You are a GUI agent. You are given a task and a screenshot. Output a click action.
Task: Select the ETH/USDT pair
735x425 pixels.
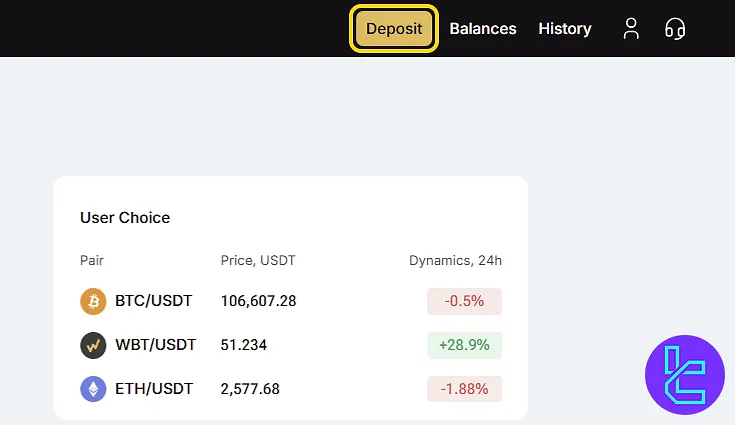pos(154,389)
